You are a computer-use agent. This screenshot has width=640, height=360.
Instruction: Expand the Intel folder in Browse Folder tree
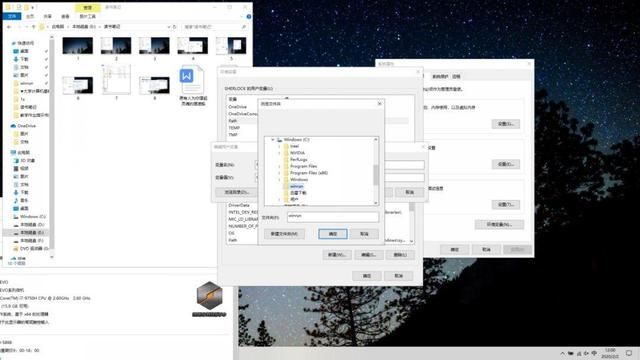pos(280,146)
